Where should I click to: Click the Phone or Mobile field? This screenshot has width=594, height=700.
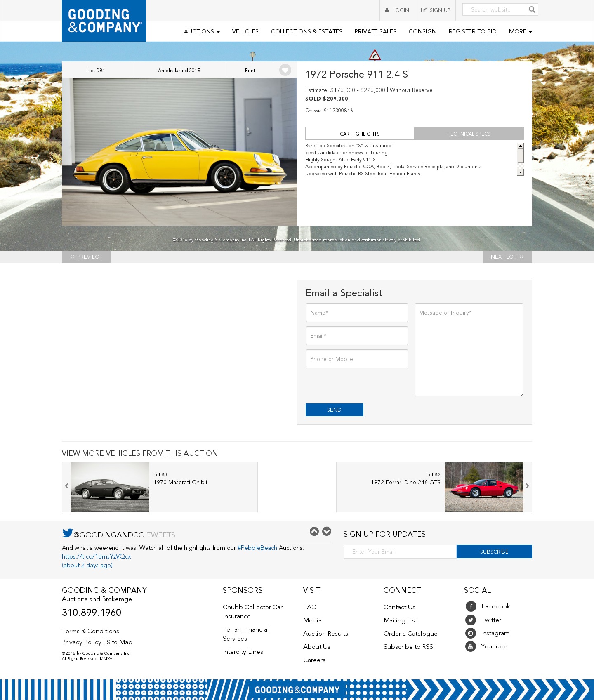(x=357, y=359)
